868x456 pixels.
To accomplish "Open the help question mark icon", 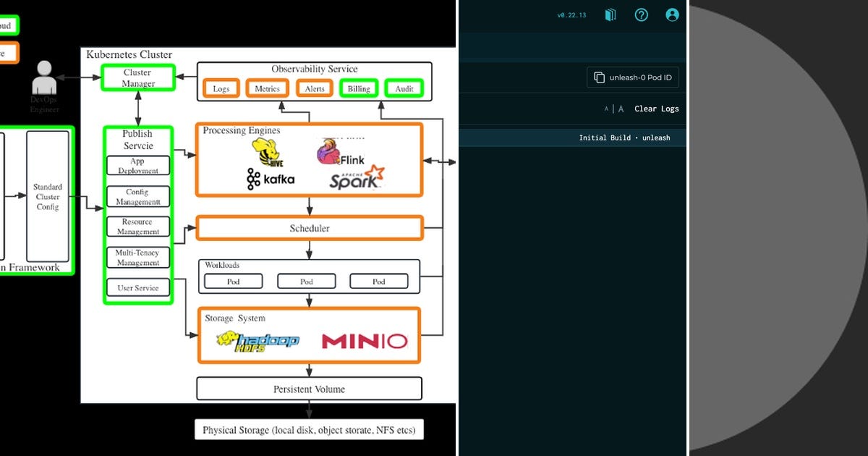I will click(642, 14).
